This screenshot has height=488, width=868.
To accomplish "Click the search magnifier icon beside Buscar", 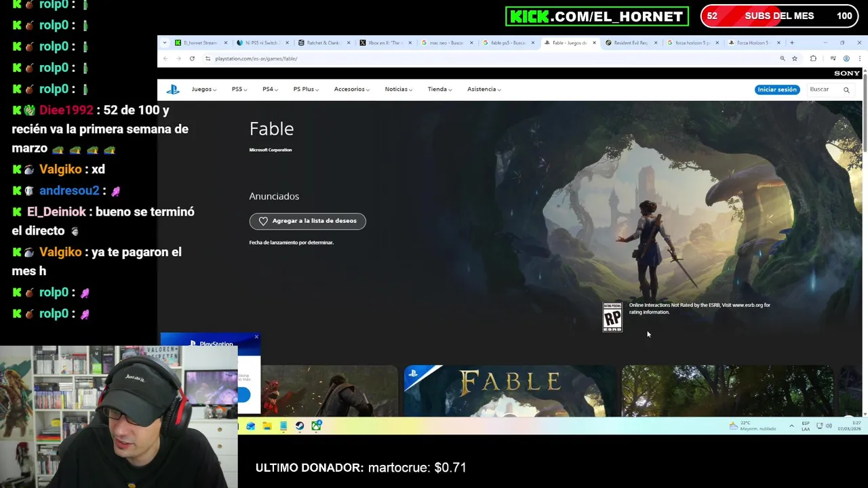I will [x=846, y=89].
